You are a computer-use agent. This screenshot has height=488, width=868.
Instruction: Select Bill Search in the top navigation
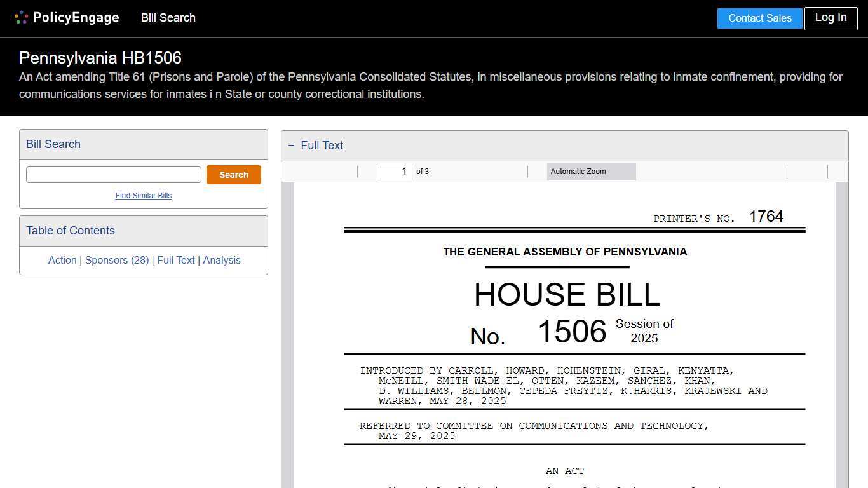(x=168, y=18)
